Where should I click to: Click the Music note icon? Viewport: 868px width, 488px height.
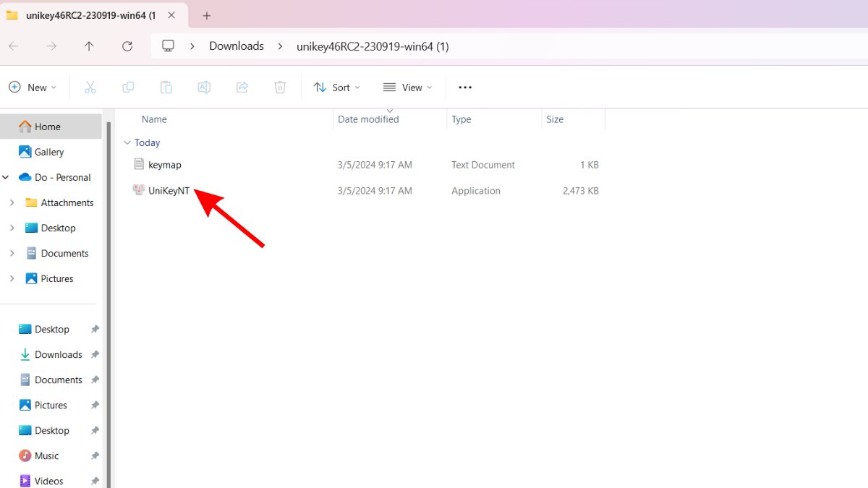(25, 455)
